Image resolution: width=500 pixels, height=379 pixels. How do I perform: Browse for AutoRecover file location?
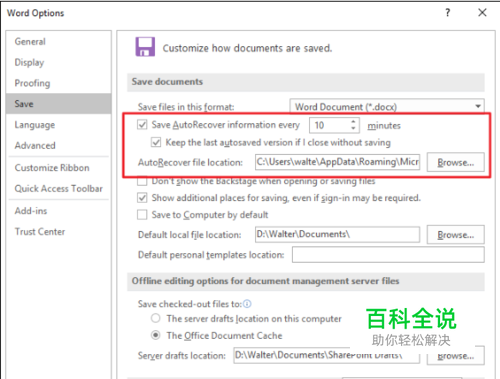tap(455, 162)
